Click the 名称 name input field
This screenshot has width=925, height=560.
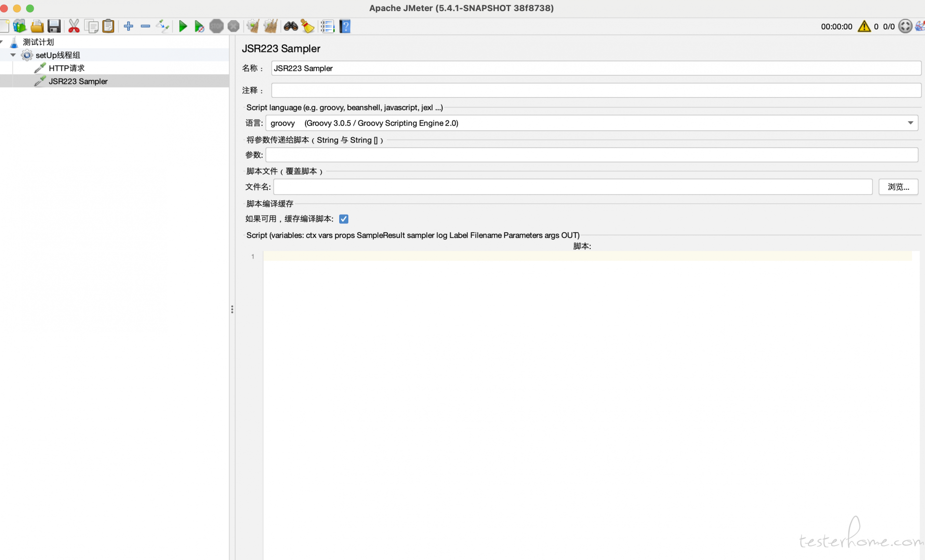[x=596, y=68]
